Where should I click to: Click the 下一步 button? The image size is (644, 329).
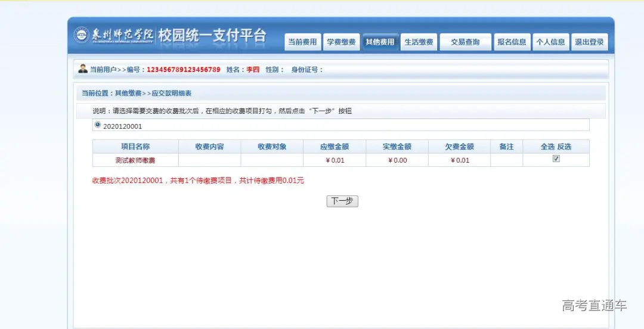coord(342,201)
